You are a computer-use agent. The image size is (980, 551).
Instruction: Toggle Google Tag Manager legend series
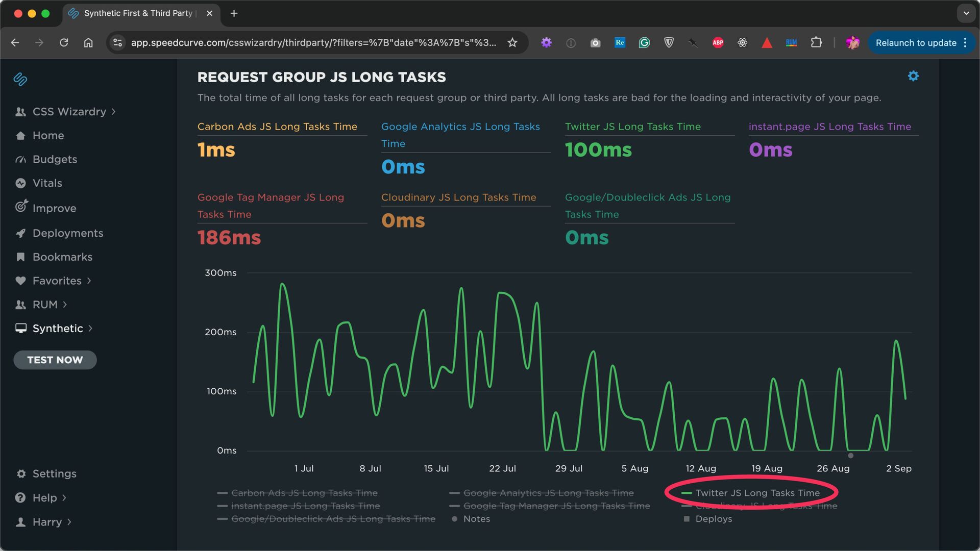click(x=550, y=506)
